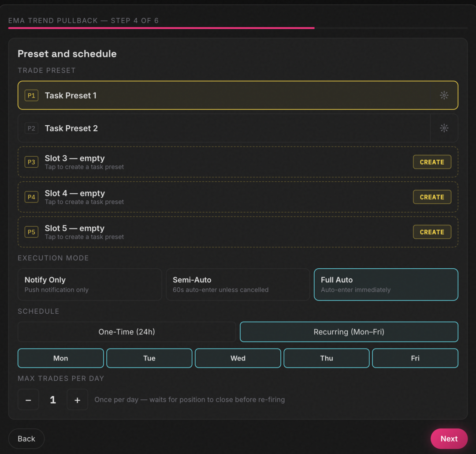The width and height of the screenshot is (476, 454).
Task: Click the P1 badge icon
Action: [31, 95]
